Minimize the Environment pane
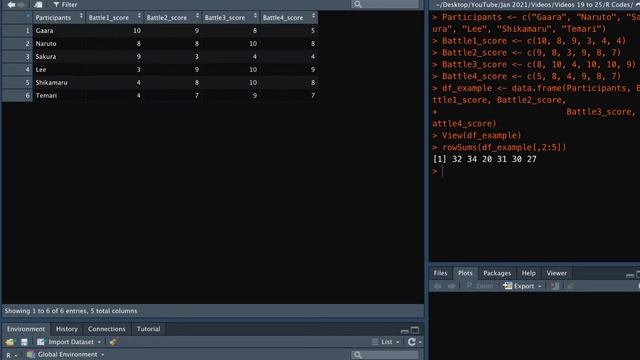This screenshot has height=360, width=640. [404, 331]
